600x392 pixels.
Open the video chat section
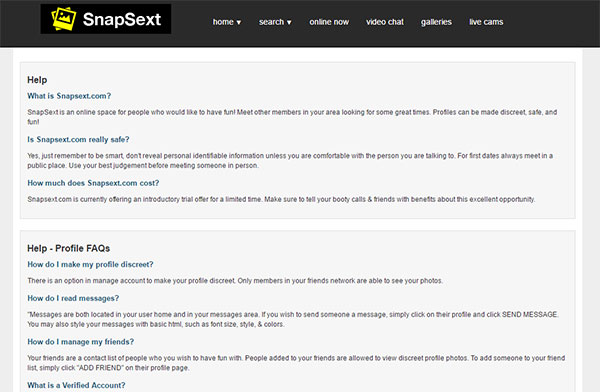(x=385, y=22)
